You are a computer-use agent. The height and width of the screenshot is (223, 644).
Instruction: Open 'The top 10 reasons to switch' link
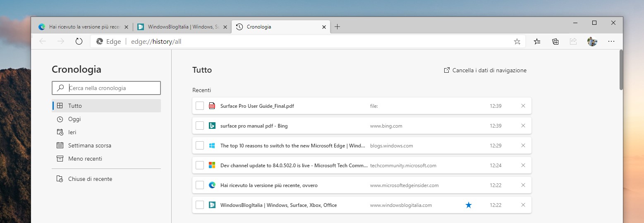pyautogui.click(x=293, y=145)
